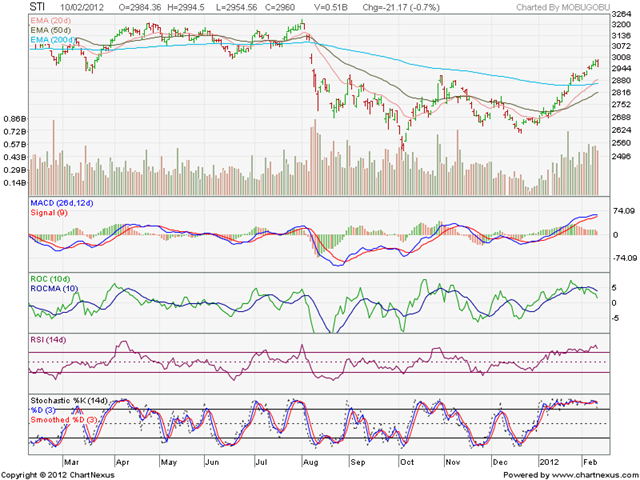Image resolution: width=640 pixels, height=480 pixels.
Task: Select the Smoothed %D (3) legend label
Action: [x=64, y=420]
